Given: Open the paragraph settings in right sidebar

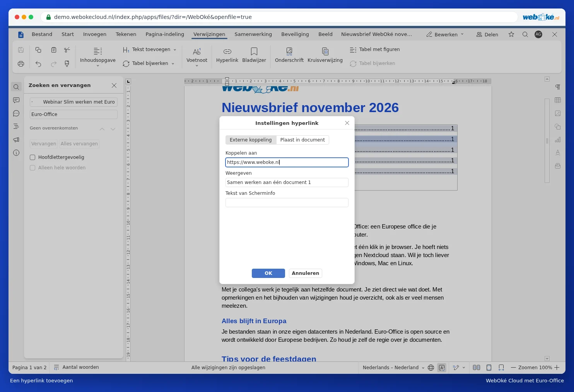Looking at the screenshot, I should point(558,87).
